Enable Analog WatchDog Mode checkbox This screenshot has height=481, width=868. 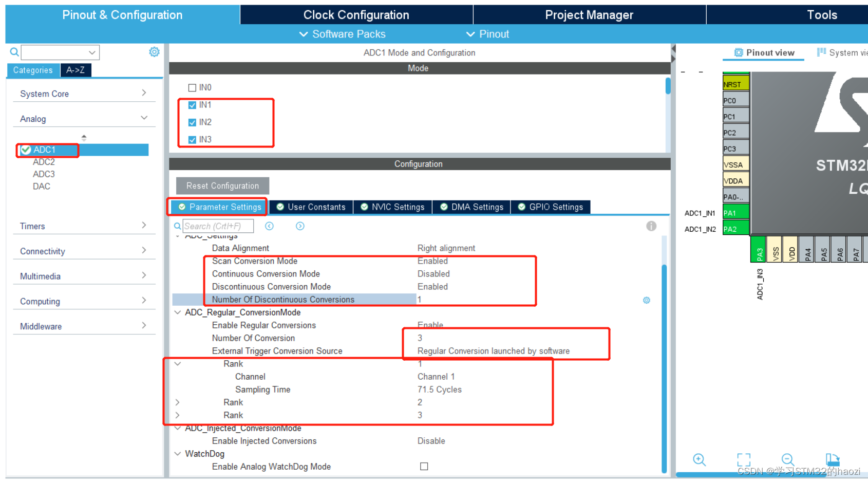point(424,467)
